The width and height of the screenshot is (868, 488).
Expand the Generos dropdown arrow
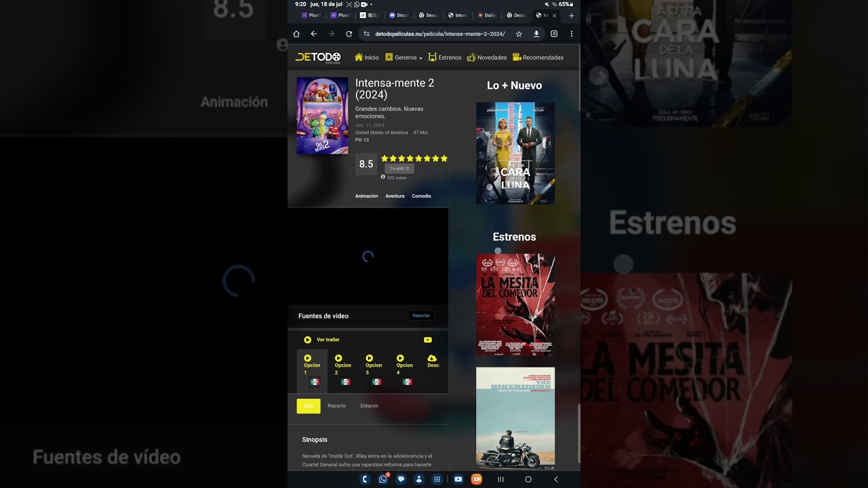coord(420,58)
